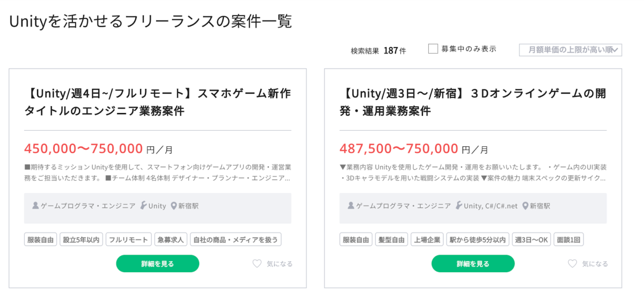Viewport: 644px width, 298px height.
Task: Click the wrench icon beside Unity in the left card
Action: [143, 205]
